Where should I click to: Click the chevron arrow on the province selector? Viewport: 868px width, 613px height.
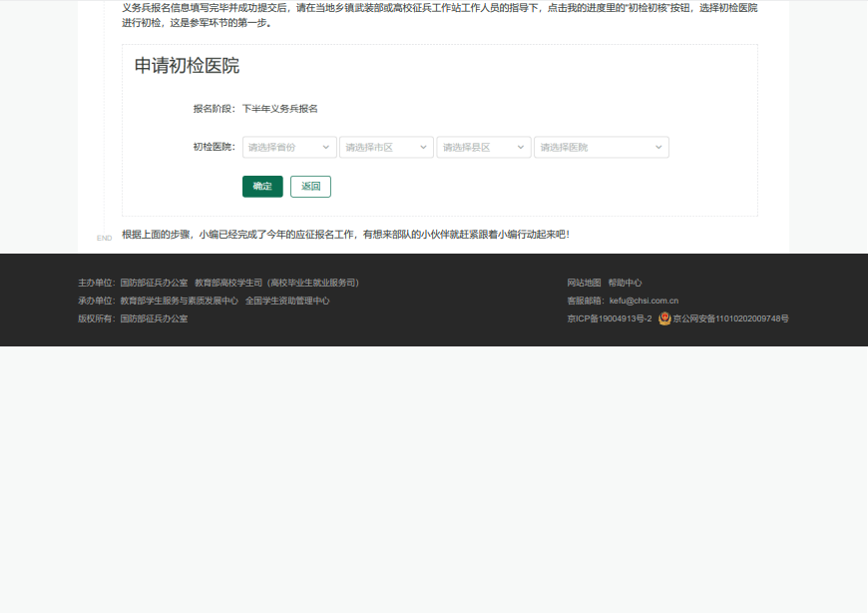(328, 147)
